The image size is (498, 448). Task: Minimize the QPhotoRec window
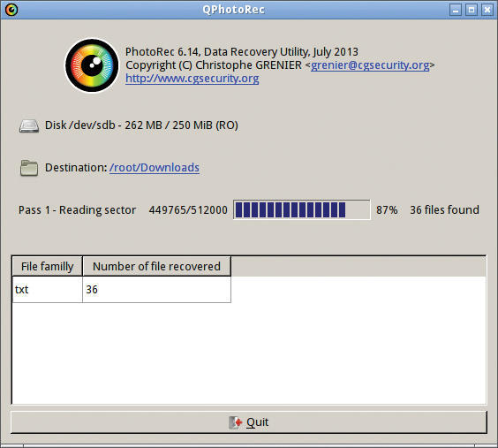click(456, 10)
